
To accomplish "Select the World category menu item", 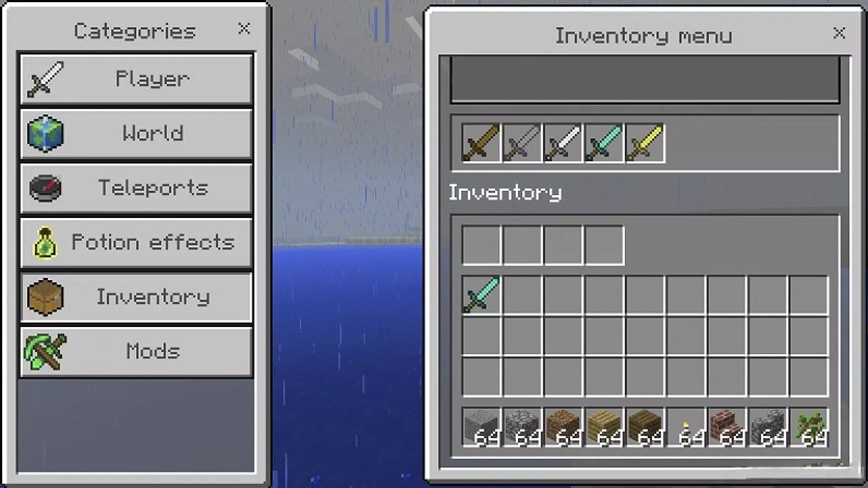I will click(136, 133).
